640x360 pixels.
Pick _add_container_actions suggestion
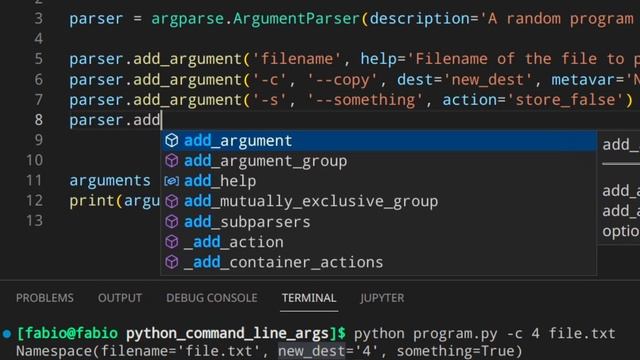[x=379, y=262]
